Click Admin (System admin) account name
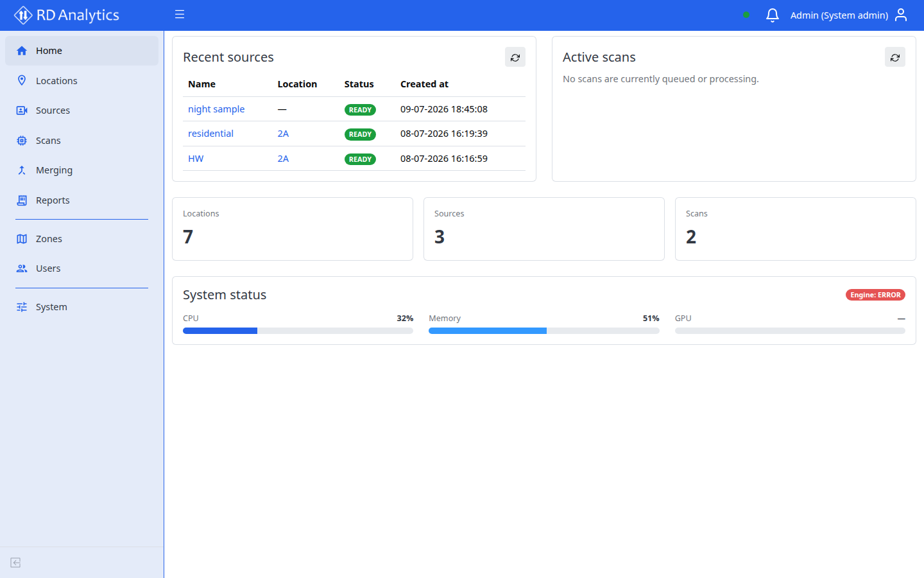Viewport: 924px width, 578px height. 839,15
